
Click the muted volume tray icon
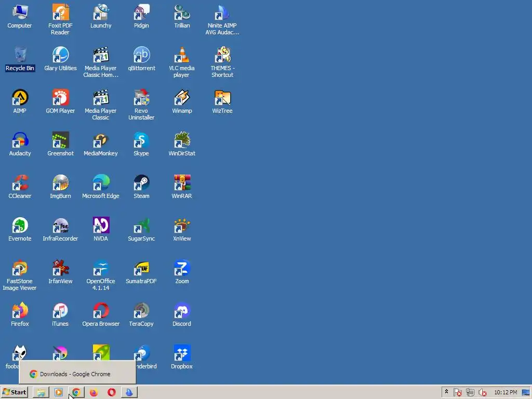click(482, 393)
